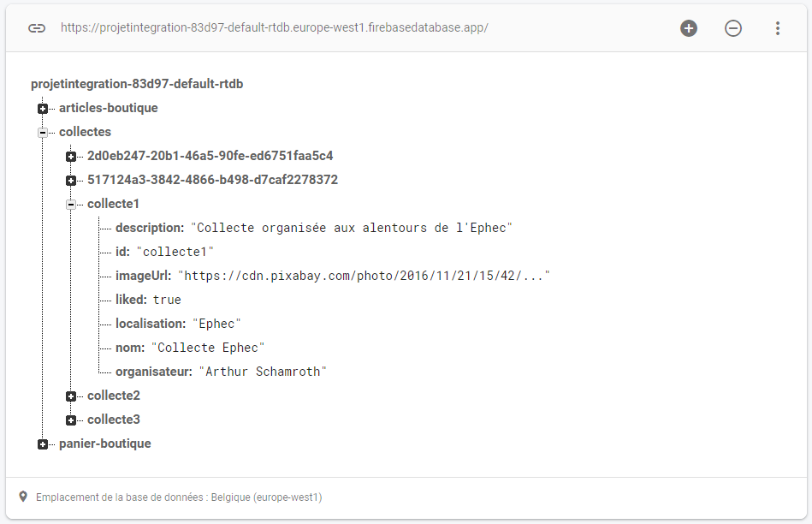Select the imageUrl key label
Image resolution: width=812 pixels, height=524 pixels.
click(x=144, y=276)
